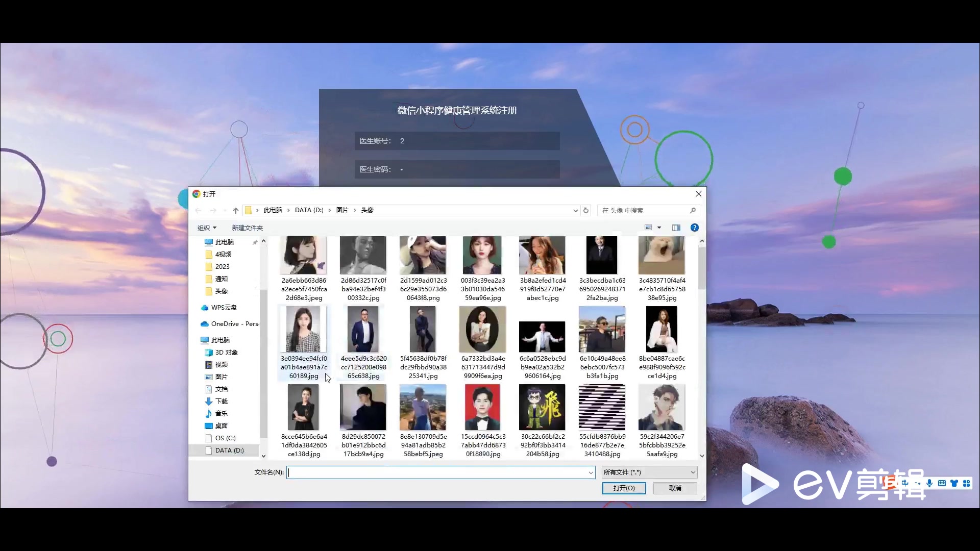Click 此电脑 in address breadcrumb
This screenshot has width=980, height=551.
tap(273, 210)
